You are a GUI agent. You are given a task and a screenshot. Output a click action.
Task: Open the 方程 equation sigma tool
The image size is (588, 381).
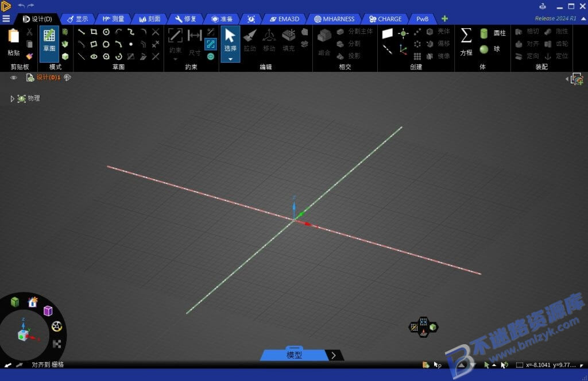(x=466, y=42)
